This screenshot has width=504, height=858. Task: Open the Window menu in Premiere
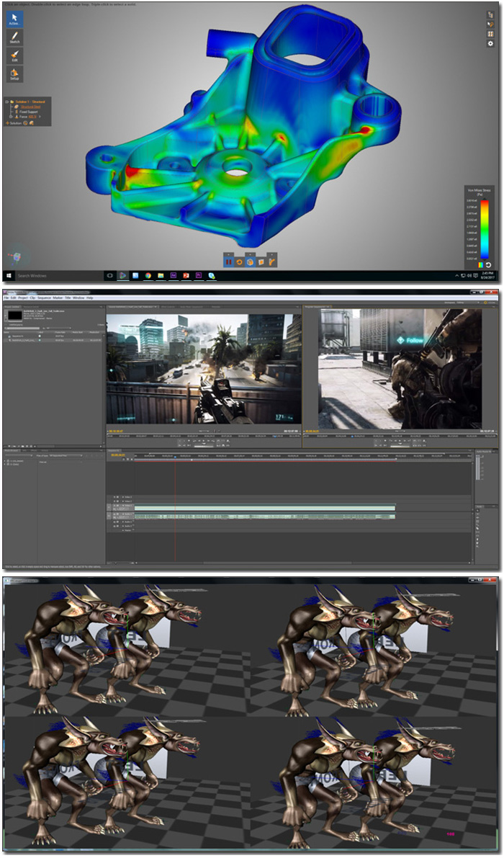coord(78,298)
